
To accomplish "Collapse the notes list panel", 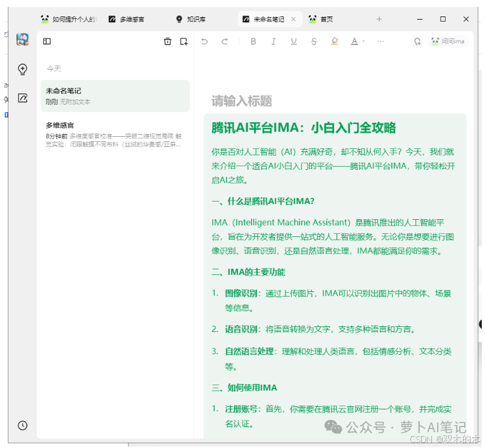I will click(x=47, y=41).
